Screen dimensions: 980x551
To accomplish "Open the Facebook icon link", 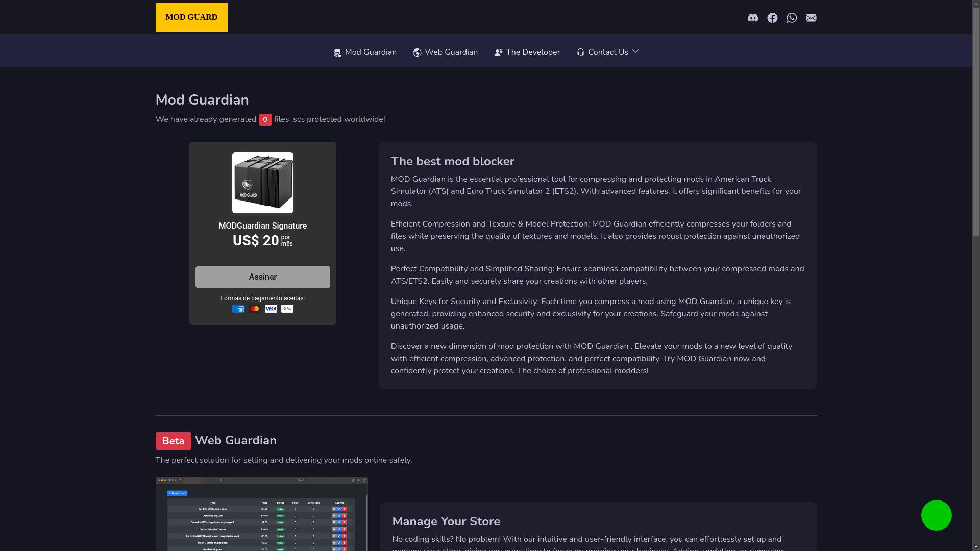I will 772,18.
